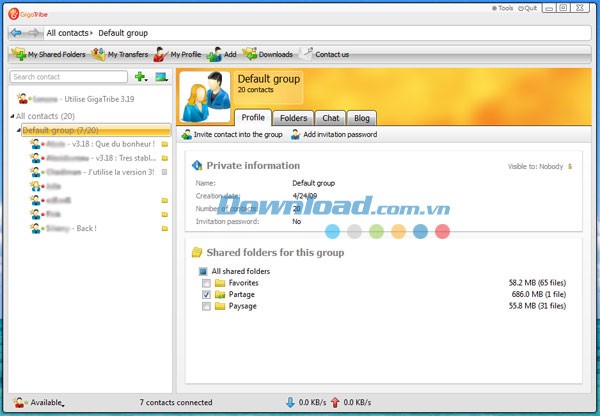This screenshot has height=416, width=600.
Task: Check the Favorites folder checkbox
Action: pyautogui.click(x=206, y=284)
